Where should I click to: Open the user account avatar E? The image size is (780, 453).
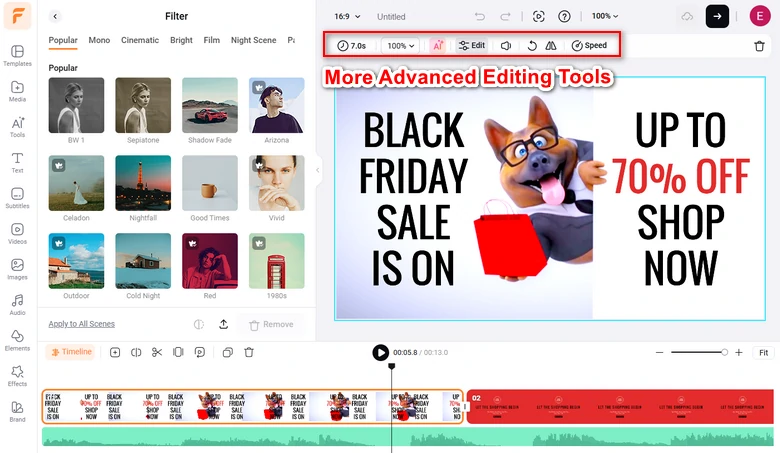pos(760,16)
